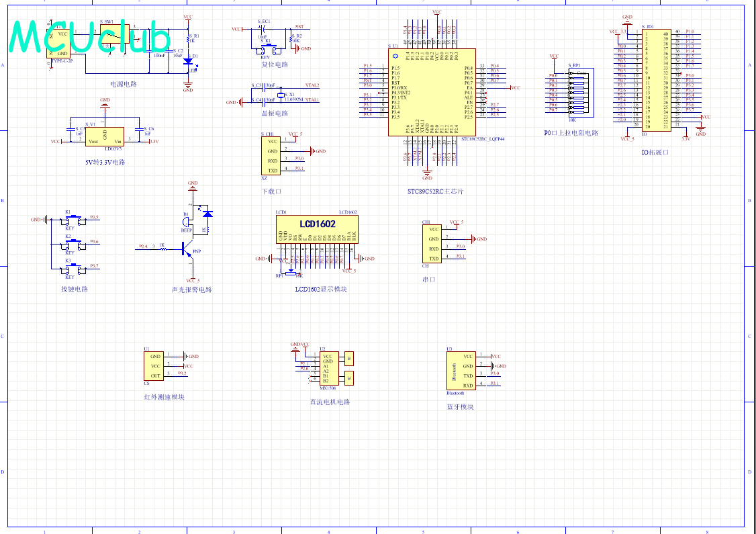Select the B1 BEEP buzzer symbol

point(185,222)
